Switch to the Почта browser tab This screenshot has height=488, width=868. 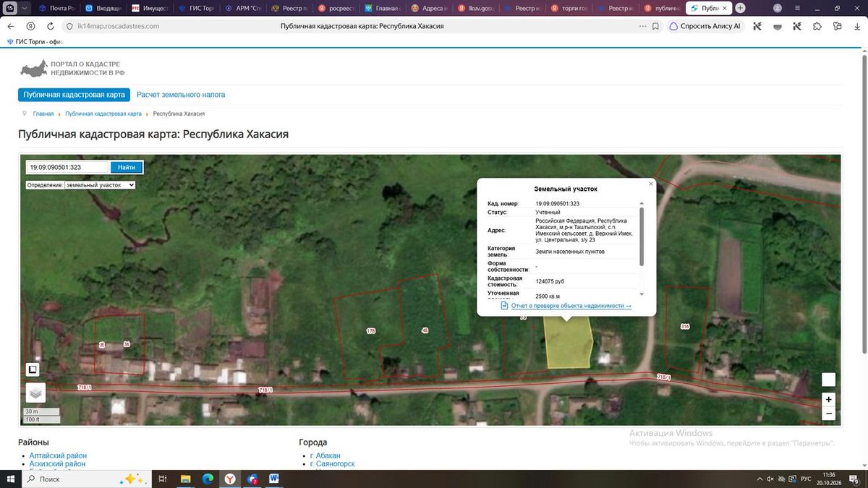pos(56,8)
